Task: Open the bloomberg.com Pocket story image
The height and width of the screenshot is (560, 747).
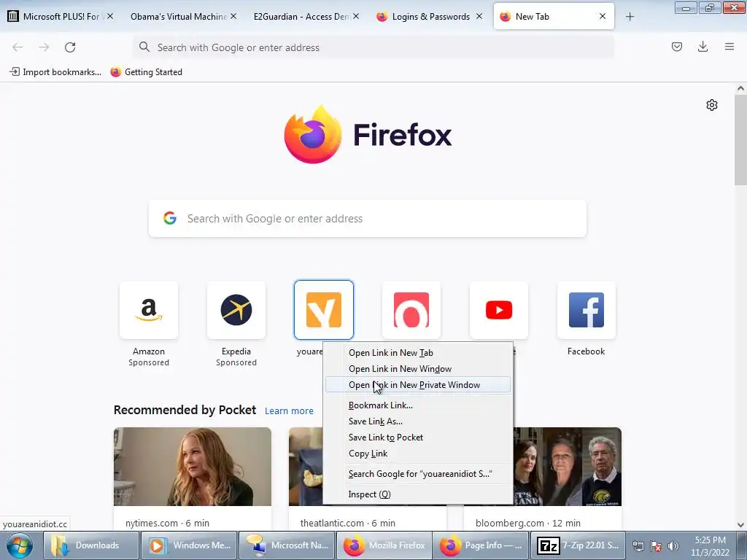Action: point(566,466)
